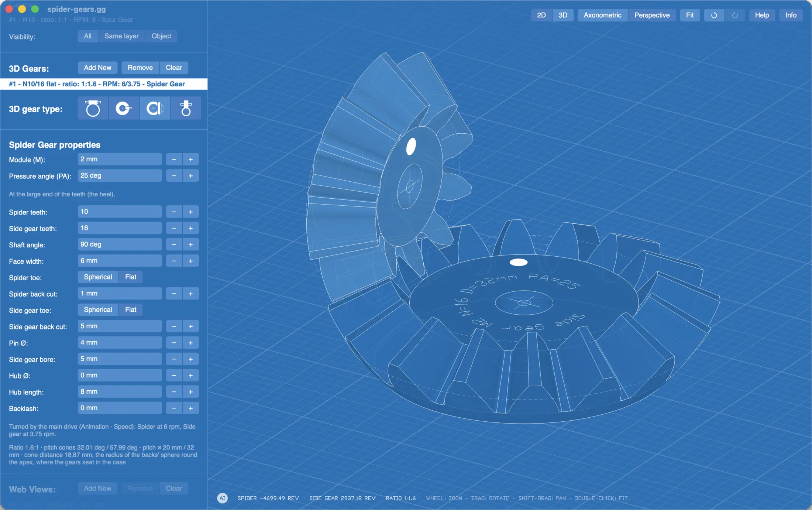
Task: Click the rotate view clockwise icon
Action: (714, 15)
